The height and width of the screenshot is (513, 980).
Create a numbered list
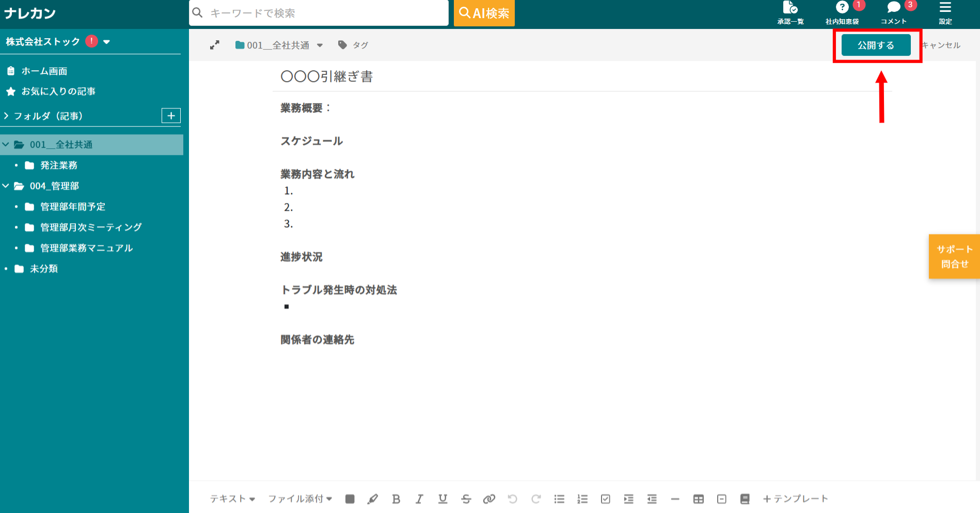pyautogui.click(x=582, y=499)
